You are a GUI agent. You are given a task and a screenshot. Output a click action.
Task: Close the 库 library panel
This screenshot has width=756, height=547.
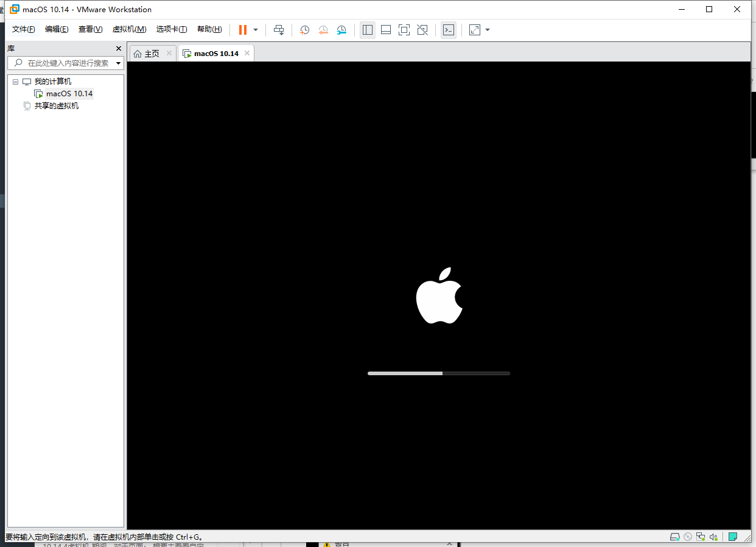[119, 48]
